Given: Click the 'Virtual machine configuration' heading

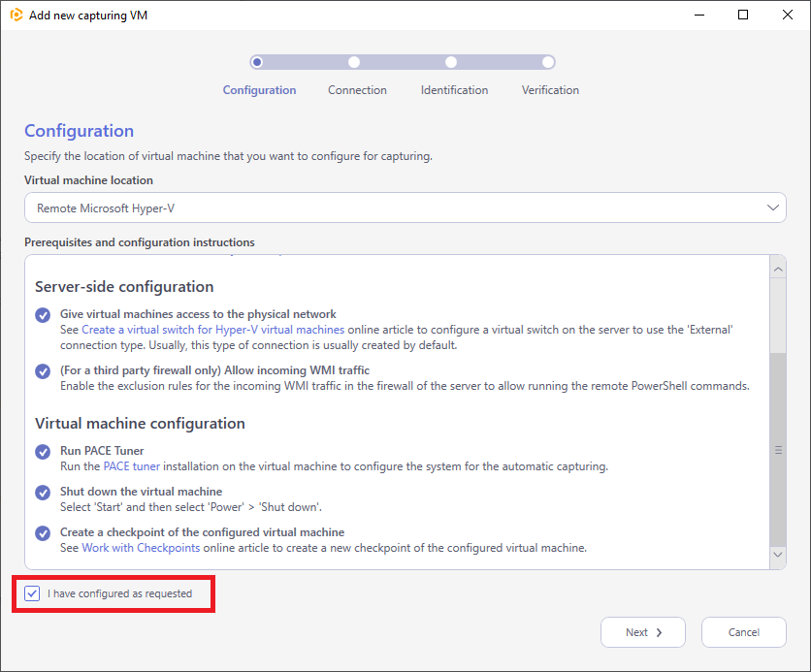Looking at the screenshot, I should (140, 424).
